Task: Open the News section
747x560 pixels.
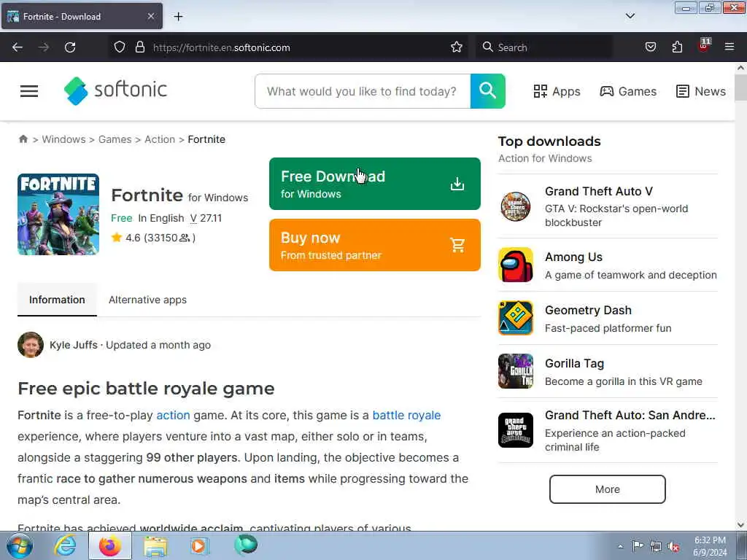Action: (701, 91)
